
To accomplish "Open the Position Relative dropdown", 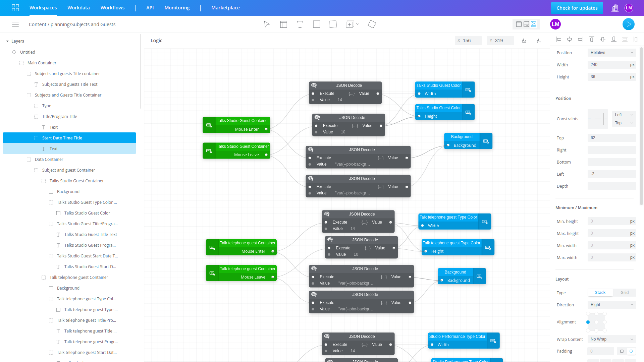I will click(611, 53).
